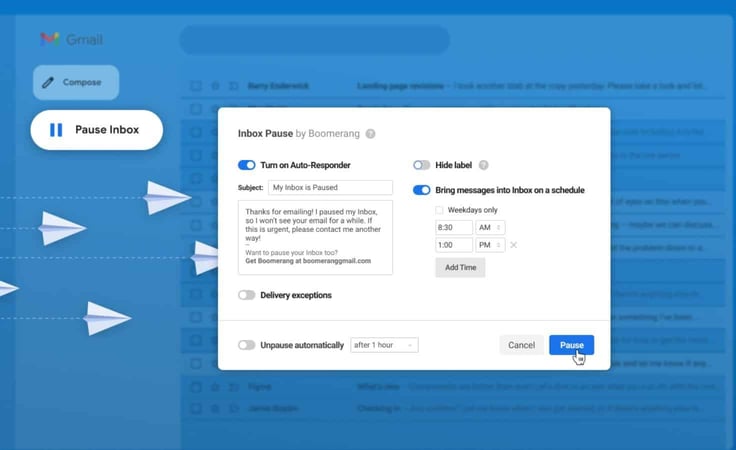The width and height of the screenshot is (736, 450).
Task: Check the Weekdays only checkbox
Action: tap(439, 210)
